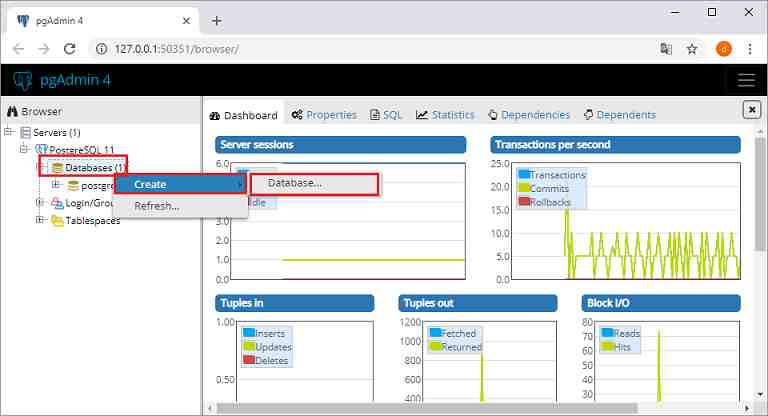This screenshot has height=416, width=768.
Task: Close the dashboard panel with X button
Action: coord(752,110)
